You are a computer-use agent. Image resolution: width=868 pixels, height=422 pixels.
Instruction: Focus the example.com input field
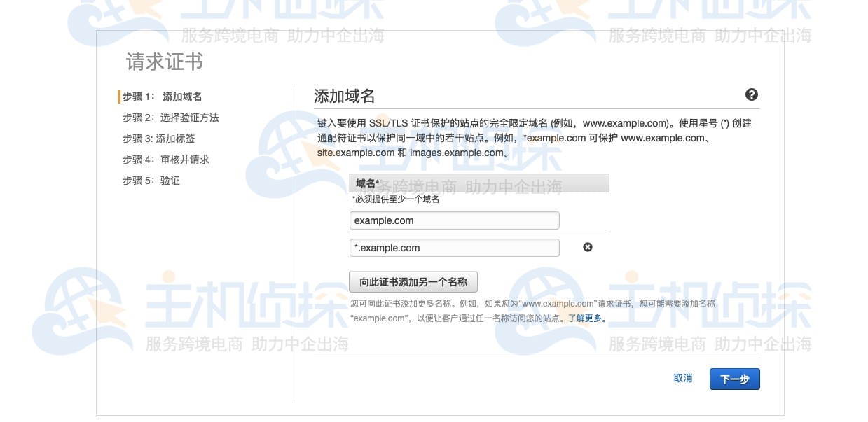pos(454,220)
